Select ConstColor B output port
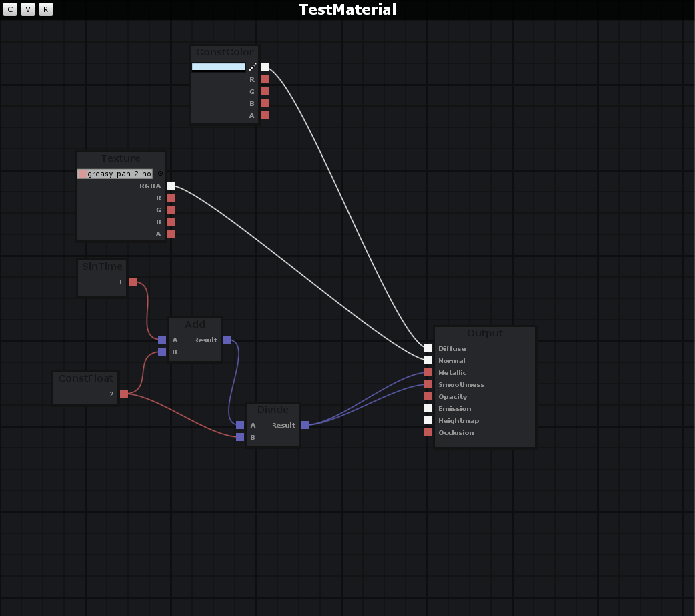 (x=265, y=103)
